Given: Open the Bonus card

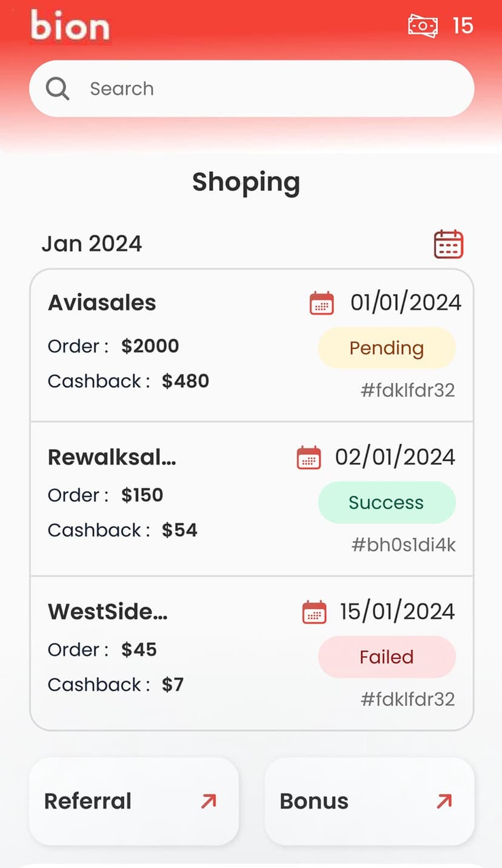Looking at the screenshot, I should pos(369,801).
